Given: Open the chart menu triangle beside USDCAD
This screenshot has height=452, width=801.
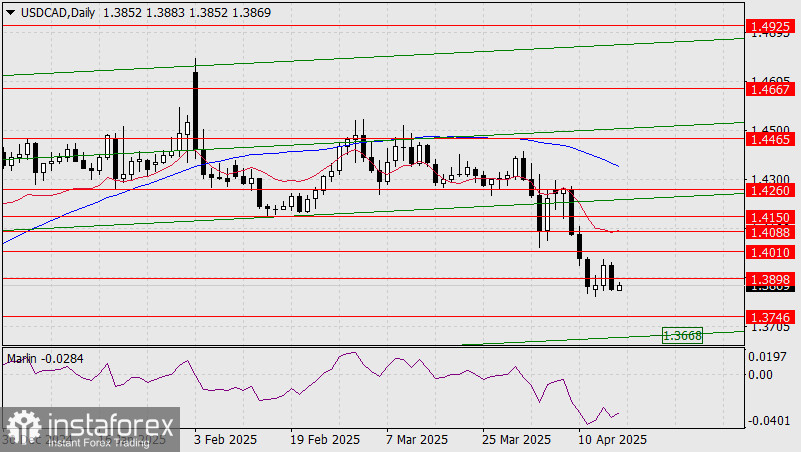Looking at the screenshot, I should click(x=10, y=13).
